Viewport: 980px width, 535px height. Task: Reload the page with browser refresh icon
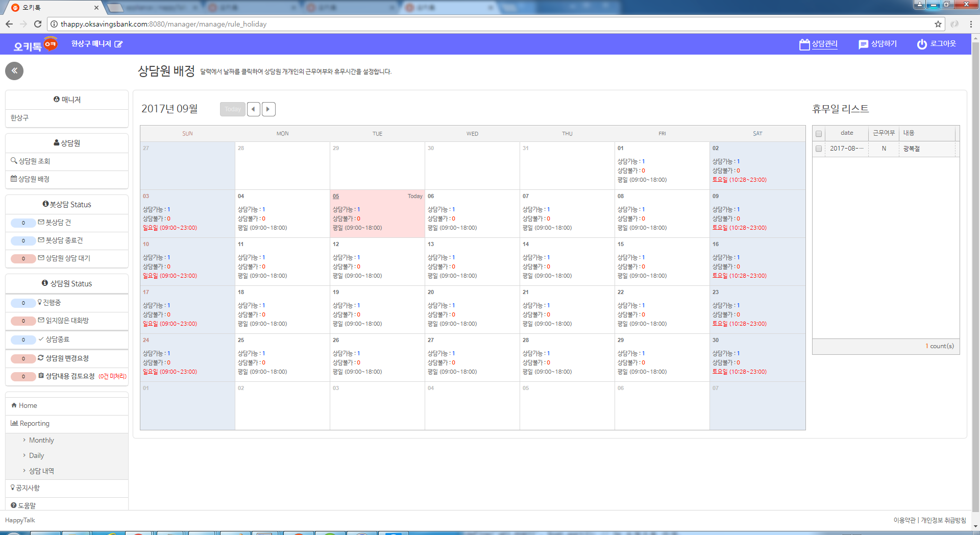click(x=38, y=24)
